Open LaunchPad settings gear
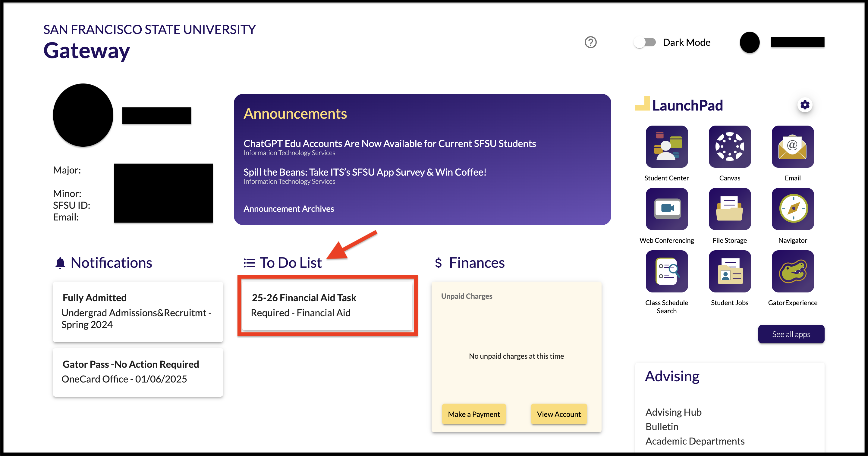 point(805,105)
